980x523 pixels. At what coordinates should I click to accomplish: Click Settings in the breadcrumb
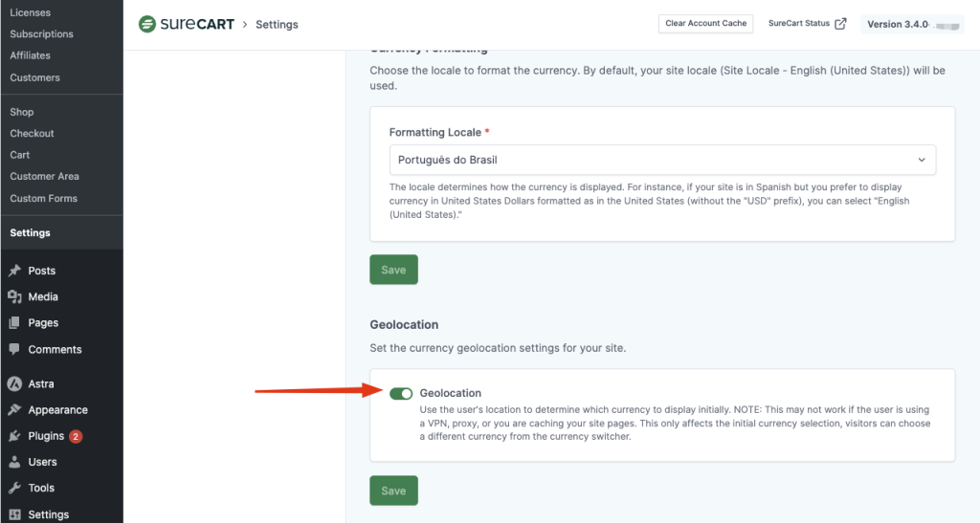[277, 25]
